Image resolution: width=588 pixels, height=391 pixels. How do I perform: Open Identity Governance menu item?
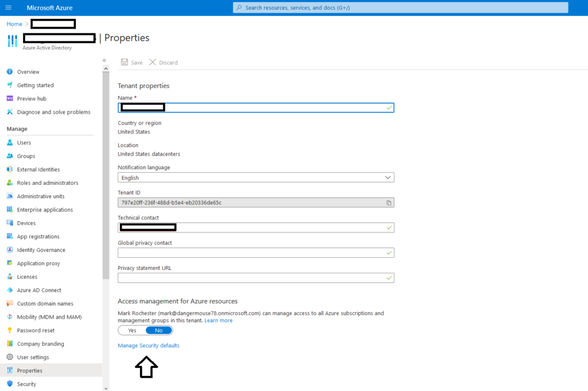point(41,250)
